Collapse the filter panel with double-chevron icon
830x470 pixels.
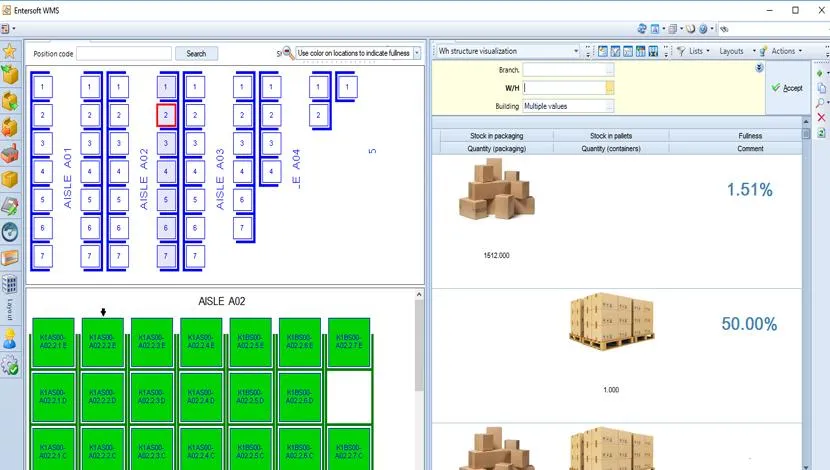pos(759,68)
